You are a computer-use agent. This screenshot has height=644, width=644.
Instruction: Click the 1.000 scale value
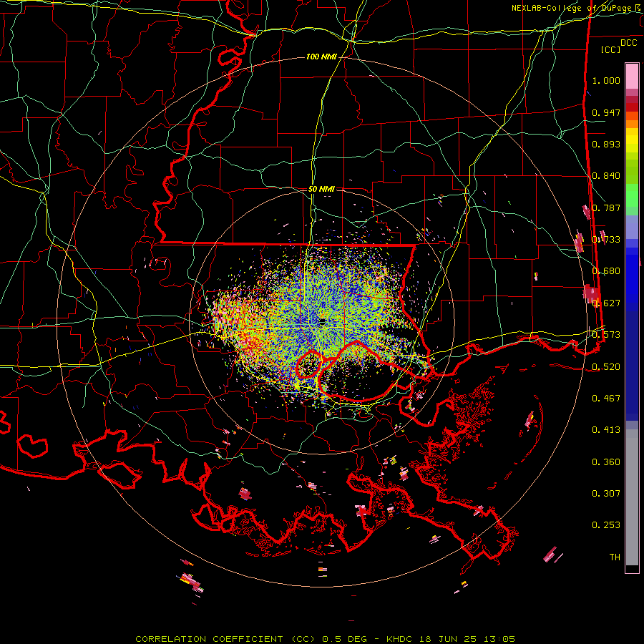[x=606, y=80]
